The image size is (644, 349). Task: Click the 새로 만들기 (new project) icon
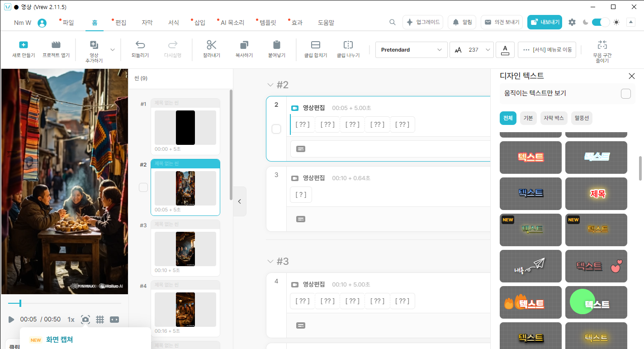(x=24, y=45)
